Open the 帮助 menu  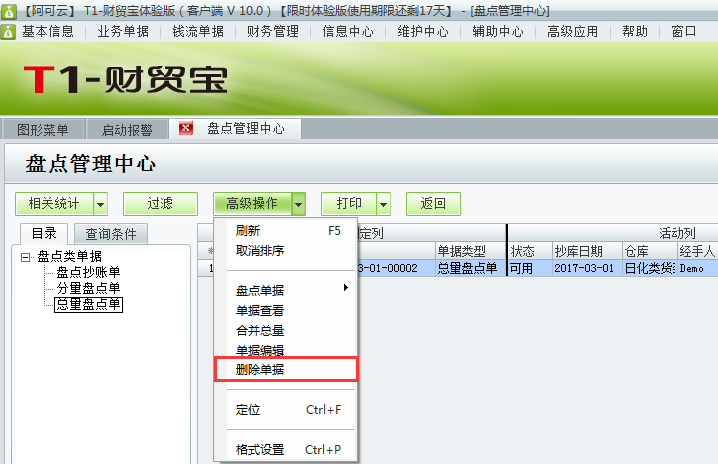coord(635,32)
